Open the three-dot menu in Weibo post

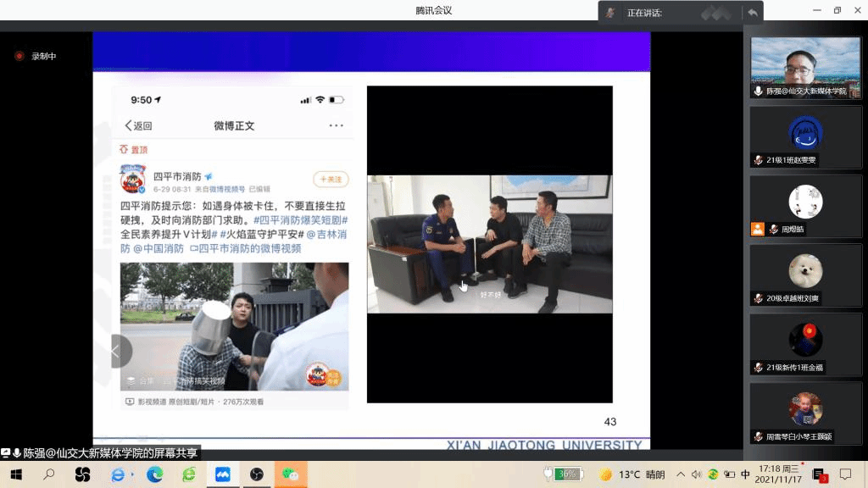point(337,125)
